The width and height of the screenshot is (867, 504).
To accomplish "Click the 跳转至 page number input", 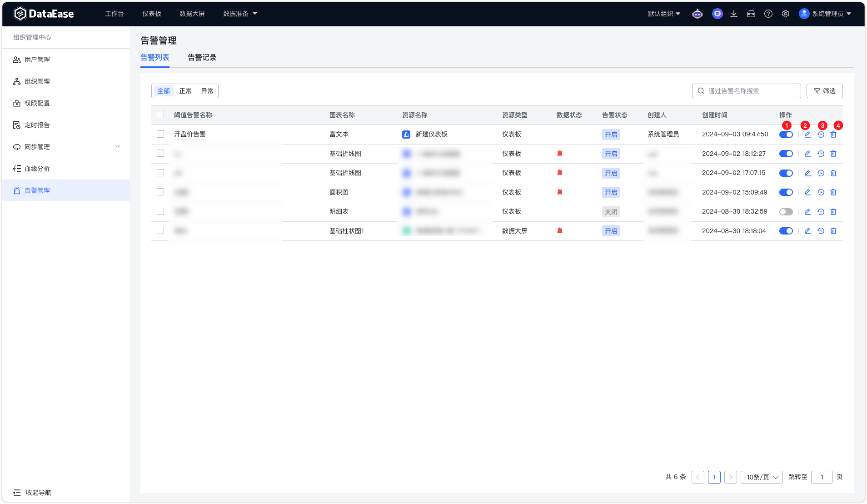I will tap(822, 477).
